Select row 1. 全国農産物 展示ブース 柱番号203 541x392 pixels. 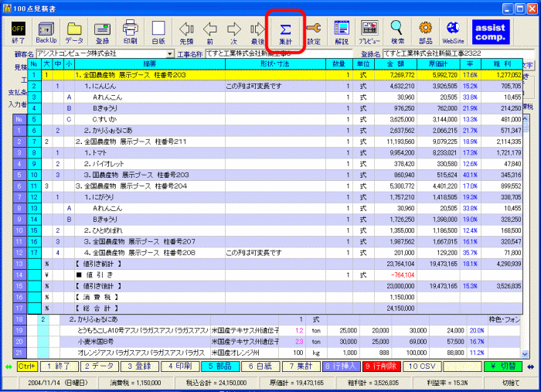tap(275, 75)
